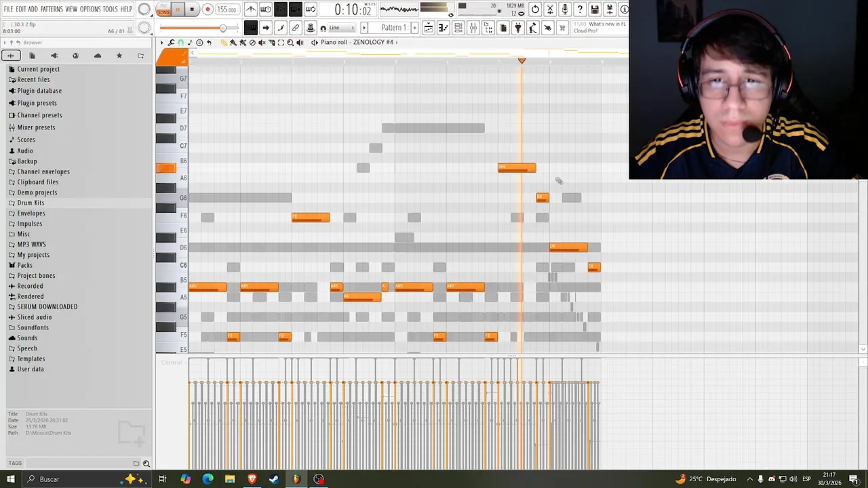Expand the Current project folder
The height and width of the screenshot is (488, 868).
tap(38, 69)
